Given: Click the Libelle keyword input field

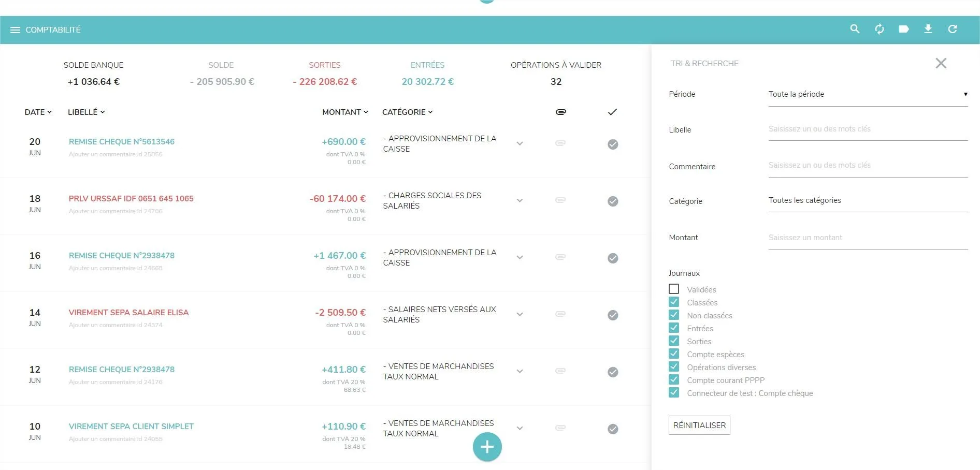Looking at the screenshot, I should click(x=868, y=129).
